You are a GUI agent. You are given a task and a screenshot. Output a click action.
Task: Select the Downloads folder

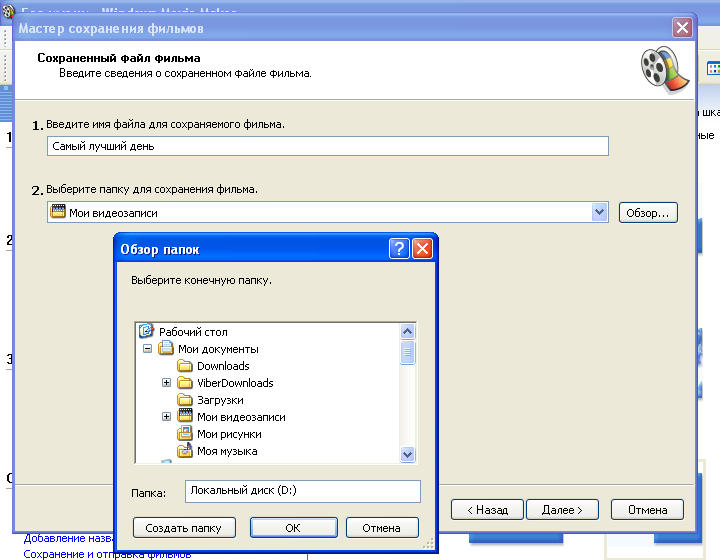pyautogui.click(x=223, y=366)
